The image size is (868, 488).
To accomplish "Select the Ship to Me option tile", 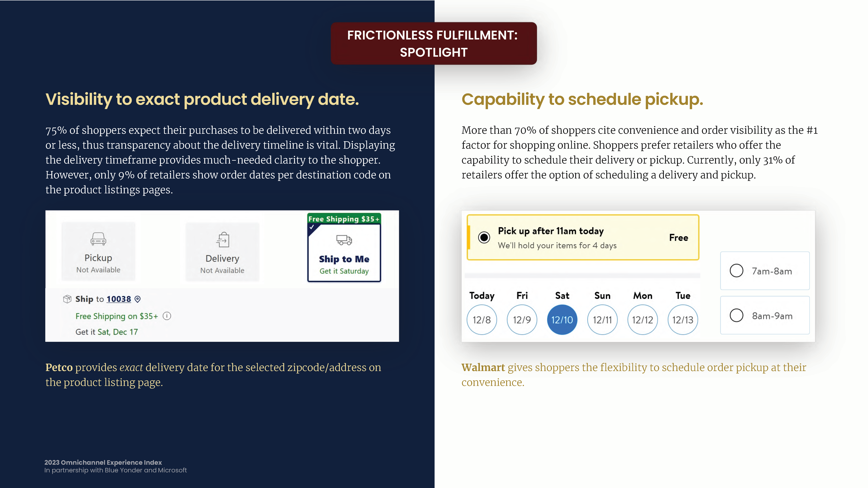I will [344, 253].
